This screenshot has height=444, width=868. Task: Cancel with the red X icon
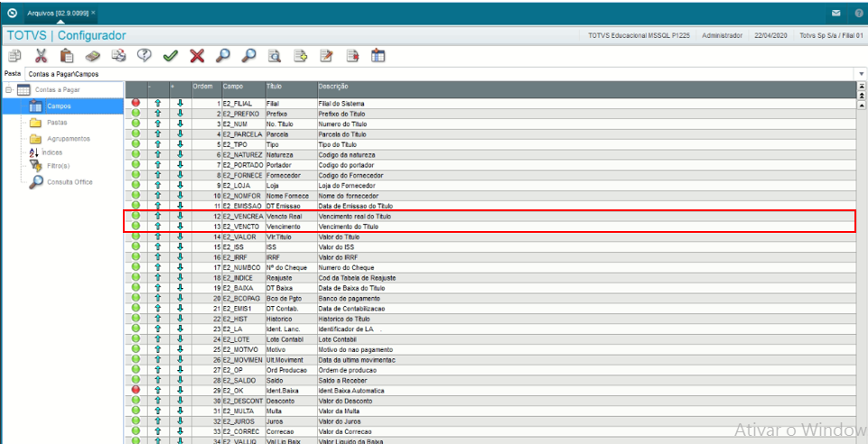tap(197, 56)
